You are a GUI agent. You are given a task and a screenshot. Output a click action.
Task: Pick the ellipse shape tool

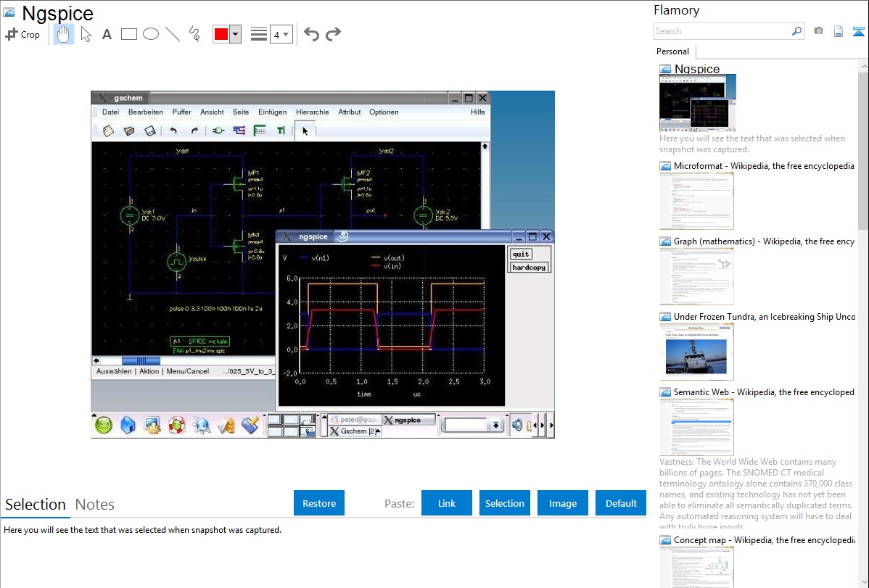point(150,34)
